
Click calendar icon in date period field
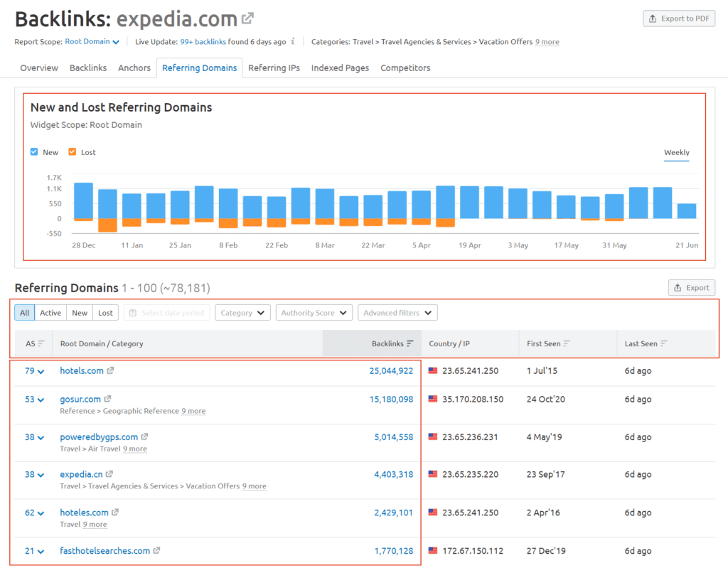pyautogui.click(x=133, y=313)
